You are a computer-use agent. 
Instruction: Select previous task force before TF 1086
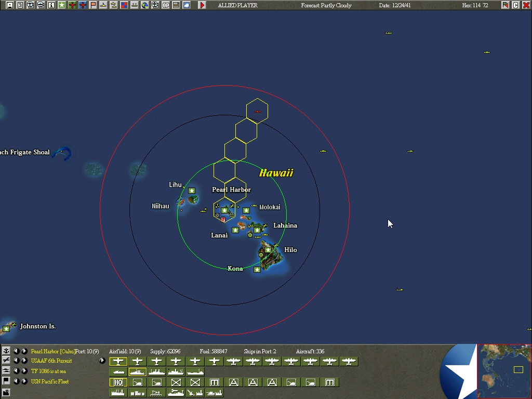pos(16,371)
